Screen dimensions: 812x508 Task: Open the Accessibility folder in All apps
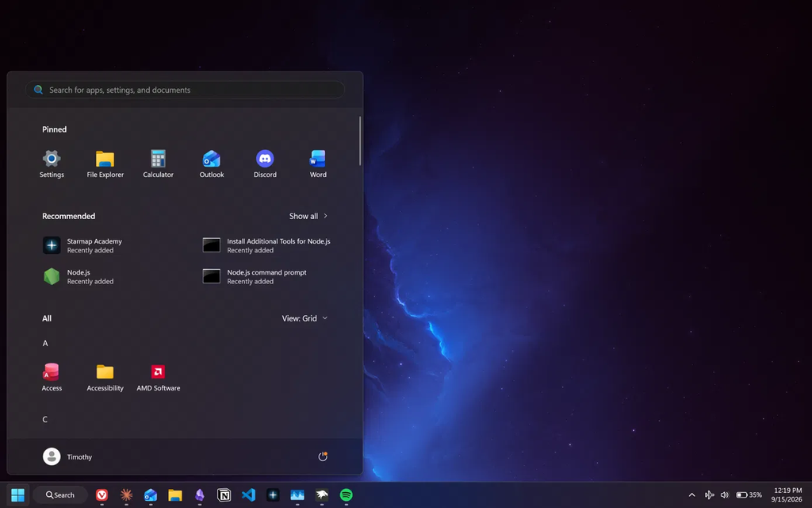[x=105, y=377]
